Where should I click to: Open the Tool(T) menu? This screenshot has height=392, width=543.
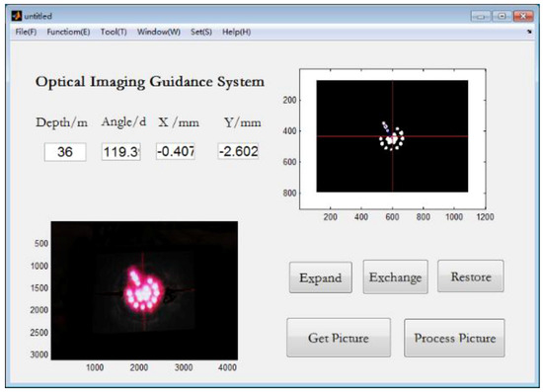pyautogui.click(x=114, y=32)
